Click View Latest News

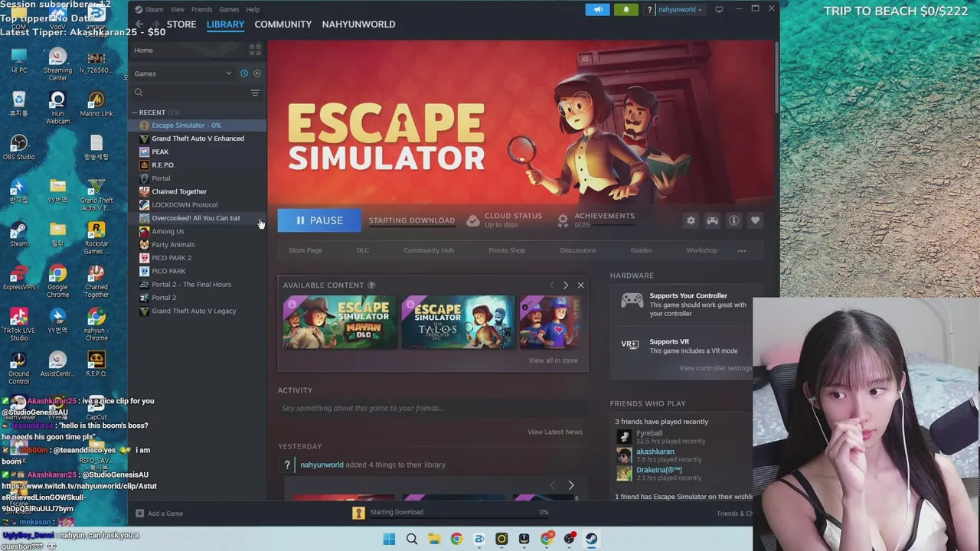coord(555,432)
